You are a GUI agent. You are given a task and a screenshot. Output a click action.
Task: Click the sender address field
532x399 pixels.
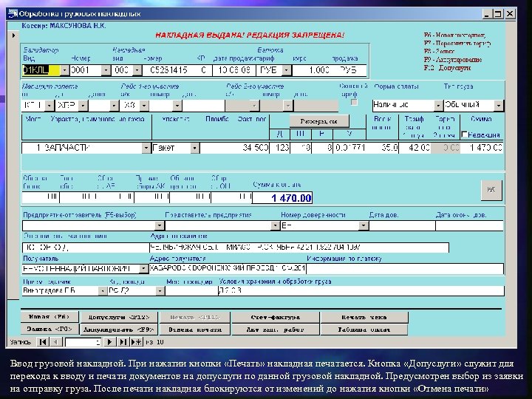click(x=299, y=248)
